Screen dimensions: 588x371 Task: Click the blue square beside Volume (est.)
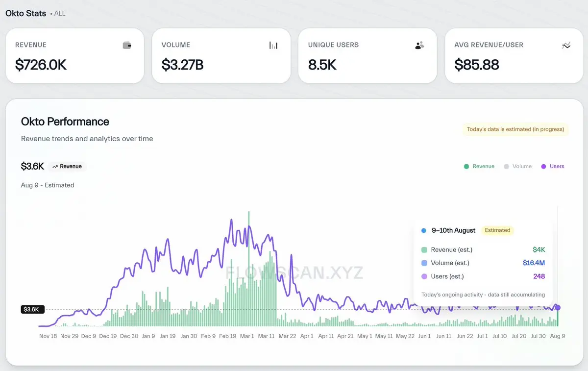pyautogui.click(x=424, y=263)
